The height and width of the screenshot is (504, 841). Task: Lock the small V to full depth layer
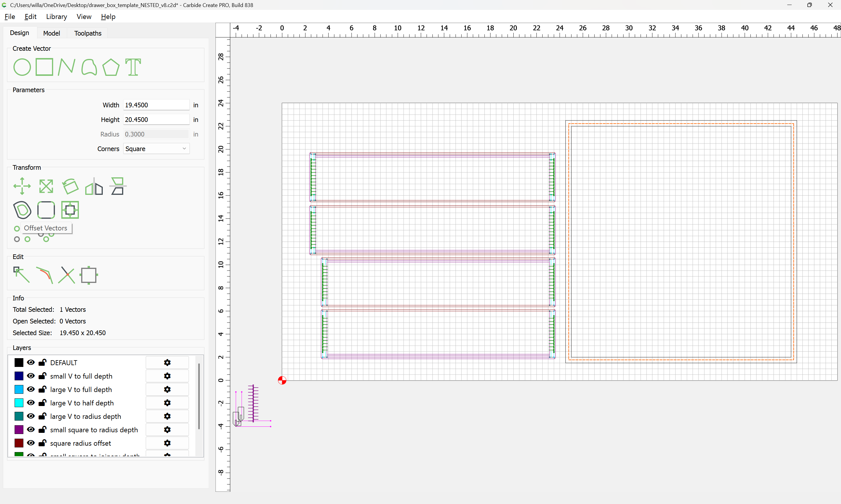[x=43, y=376]
